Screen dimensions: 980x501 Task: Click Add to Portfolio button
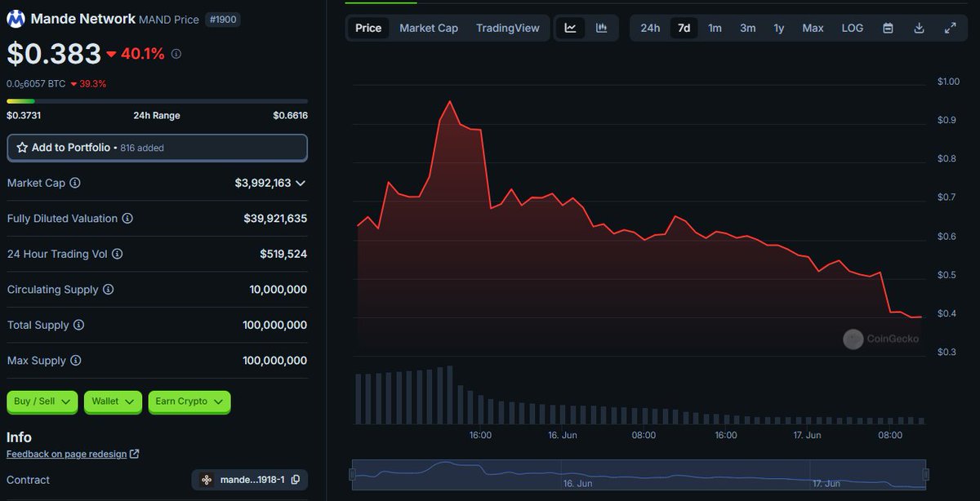point(157,148)
